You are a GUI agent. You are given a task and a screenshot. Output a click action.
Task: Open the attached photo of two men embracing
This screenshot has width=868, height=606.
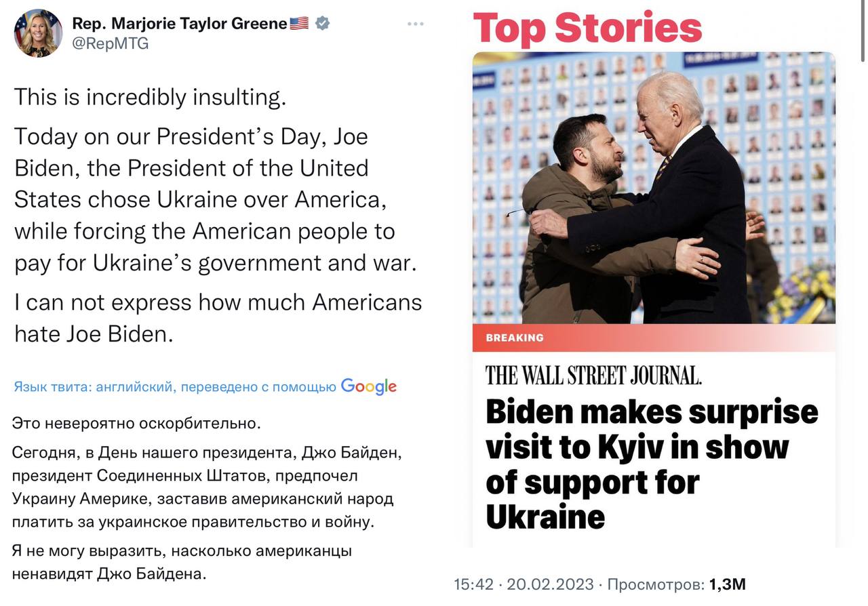tap(654, 188)
